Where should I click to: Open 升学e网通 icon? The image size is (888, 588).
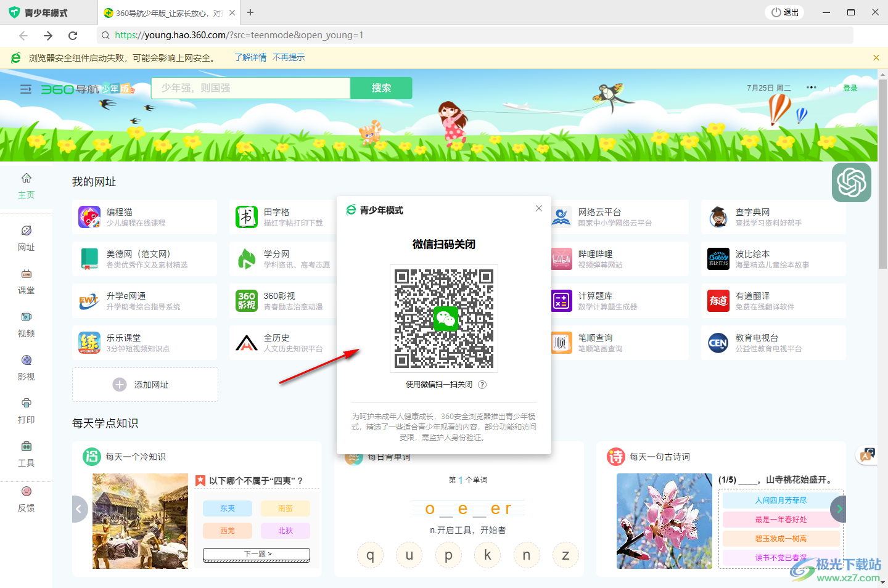click(89, 301)
